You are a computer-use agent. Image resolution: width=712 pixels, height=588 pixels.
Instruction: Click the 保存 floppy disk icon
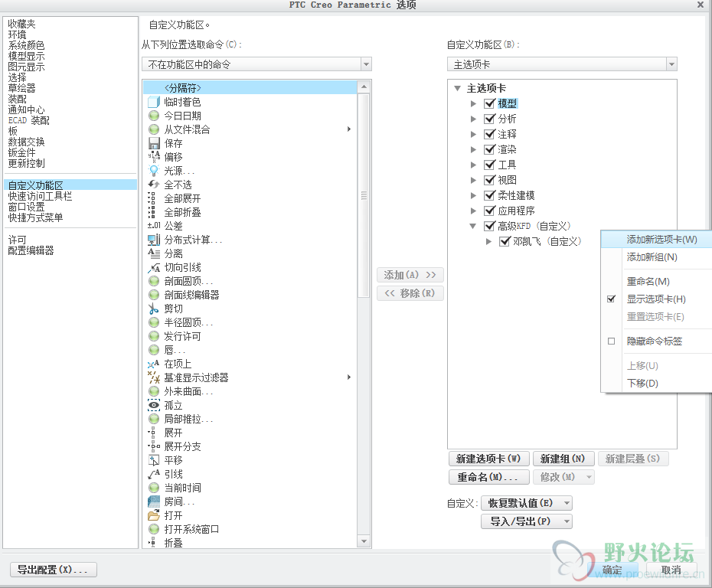pyautogui.click(x=154, y=143)
